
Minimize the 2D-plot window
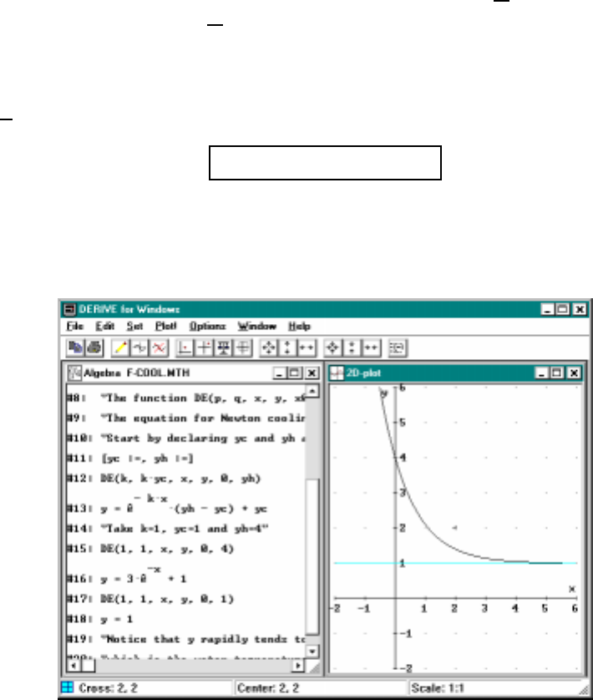542,373
